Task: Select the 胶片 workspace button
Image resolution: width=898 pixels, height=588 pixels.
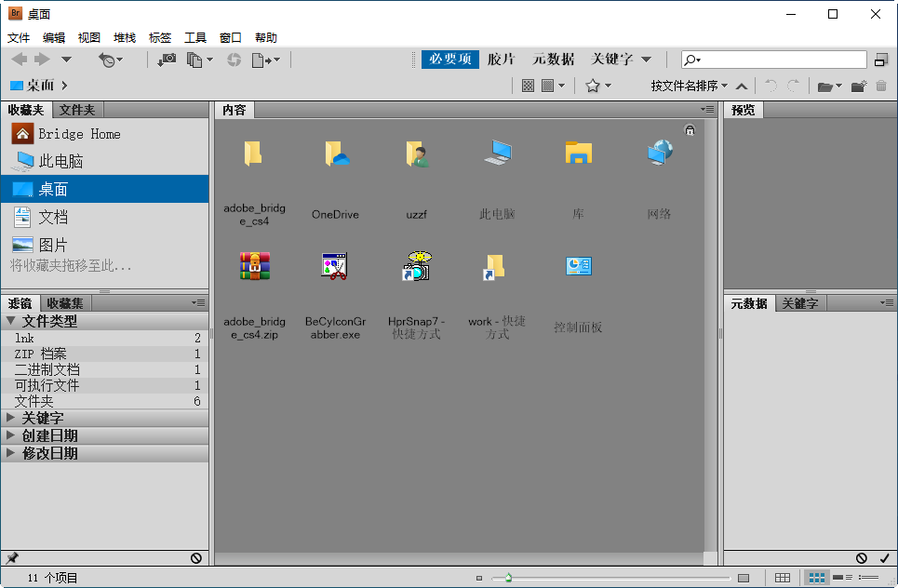Action: [502, 59]
